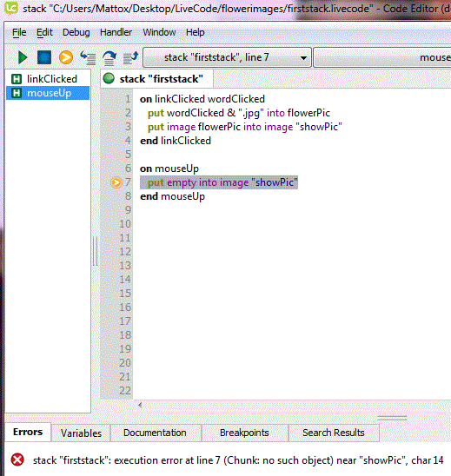Open the stack "firststack", line 7 dropdown

[227, 57]
